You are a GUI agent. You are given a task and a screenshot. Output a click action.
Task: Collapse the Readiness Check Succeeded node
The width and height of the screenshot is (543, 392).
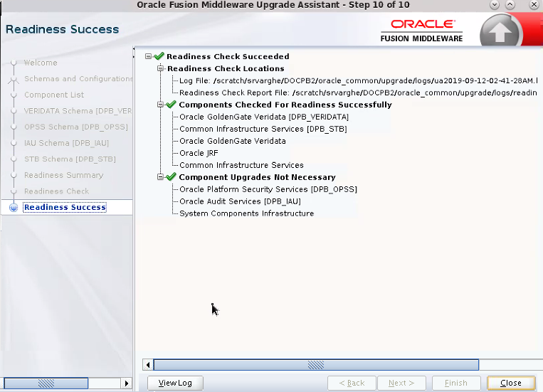(148, 56)
